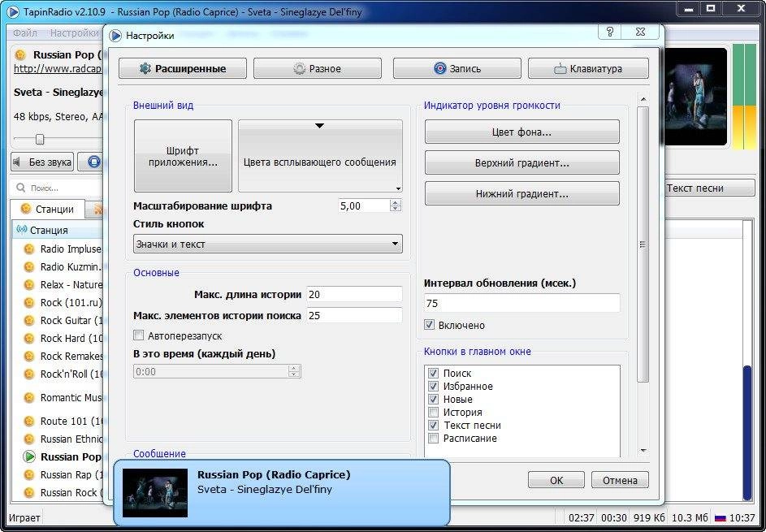Open the Файл menu in main window
766x532 pixels.
[x=25, y=33]
